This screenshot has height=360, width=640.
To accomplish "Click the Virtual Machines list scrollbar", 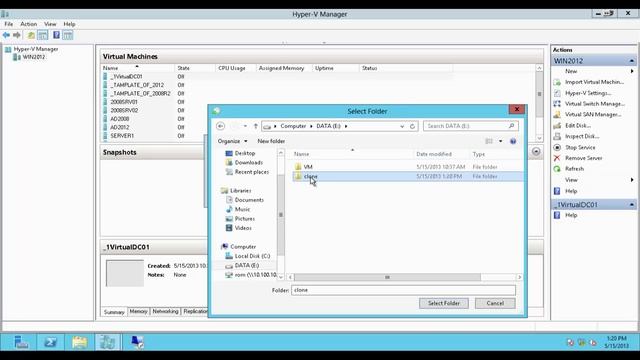I will [539, 94].
